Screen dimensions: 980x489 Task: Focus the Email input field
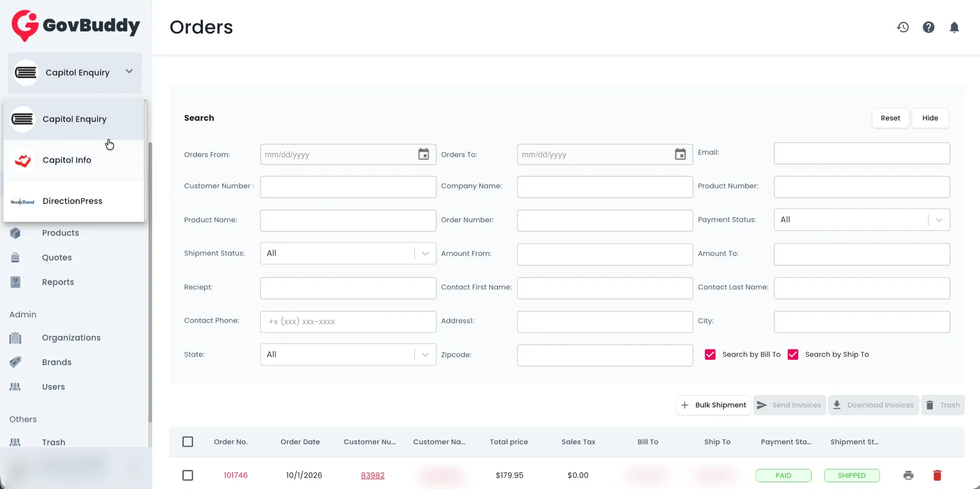click(862, 153)
